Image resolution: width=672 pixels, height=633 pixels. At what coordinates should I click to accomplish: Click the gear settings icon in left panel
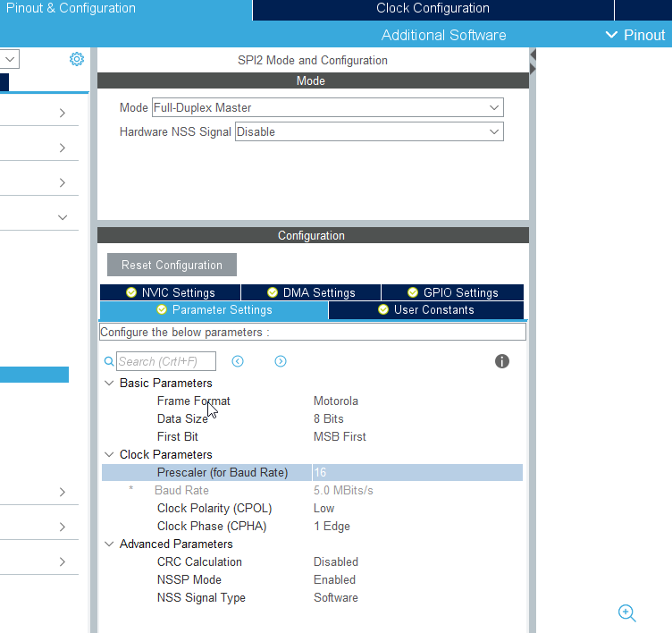coord(77,59)
